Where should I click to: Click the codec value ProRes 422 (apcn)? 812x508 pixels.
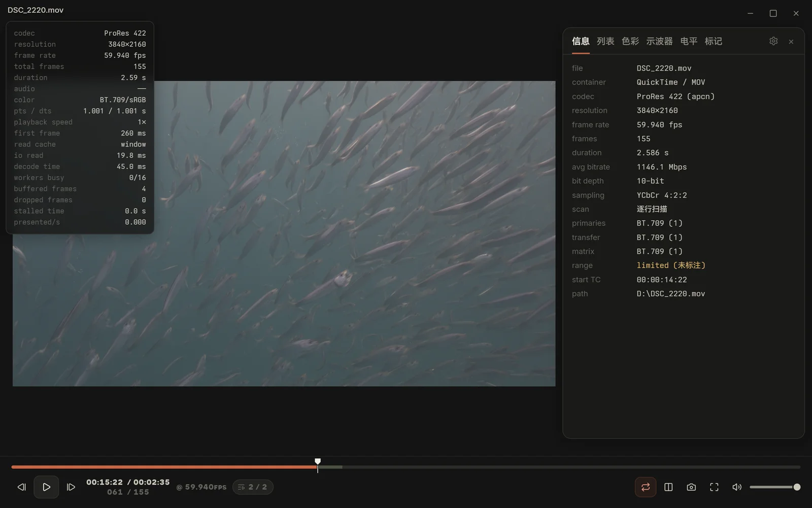click(675, 96)
